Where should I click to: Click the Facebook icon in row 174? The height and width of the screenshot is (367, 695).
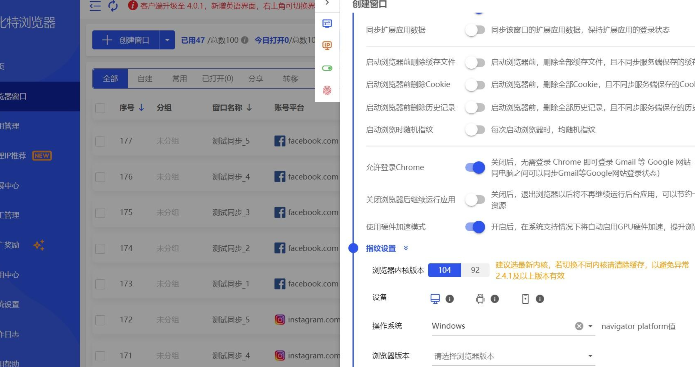(x=280, y=248)
